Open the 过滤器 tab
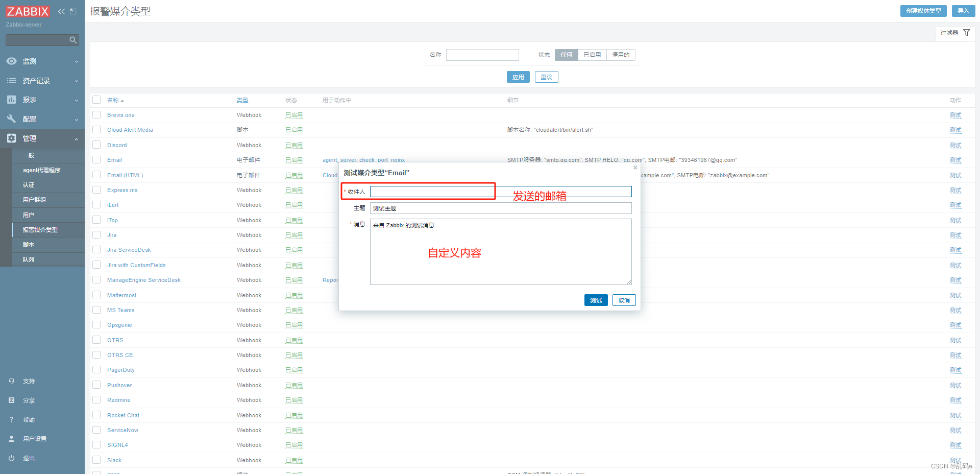The height and width of the screenshot is (474, 980). point(955,33)
